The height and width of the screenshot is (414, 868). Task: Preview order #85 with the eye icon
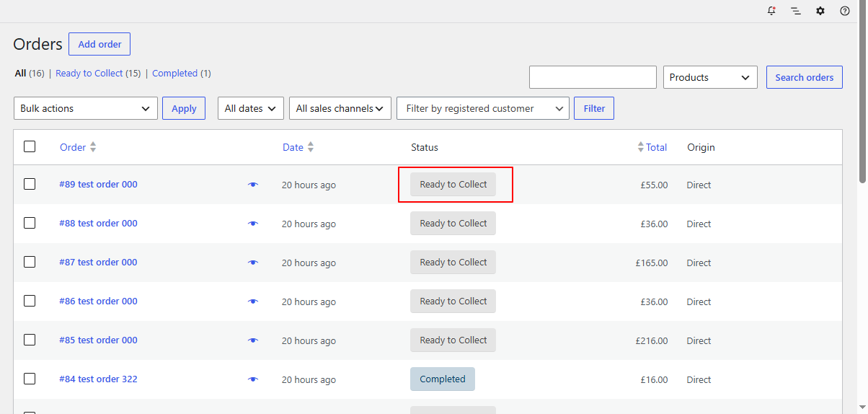(x=252, y=340)
